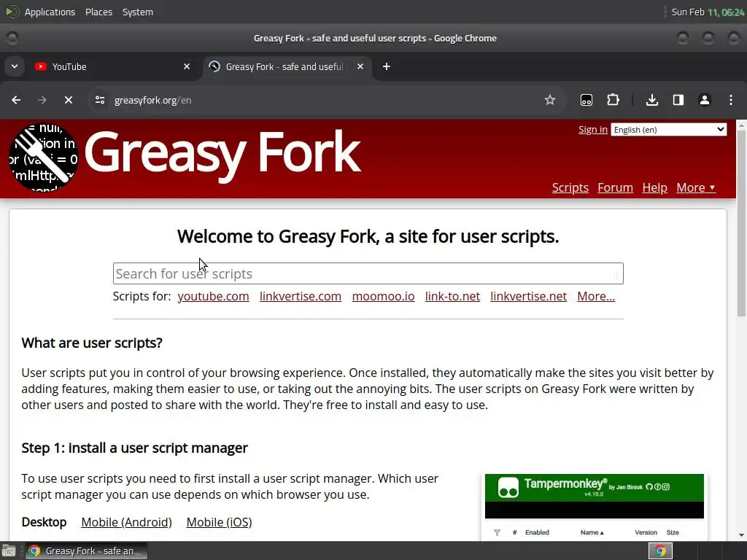Image resolution: width=747 pixels, height=560 pixels.
Task: Select the Mobile (iOS) tab
Action: click(219, 522)
